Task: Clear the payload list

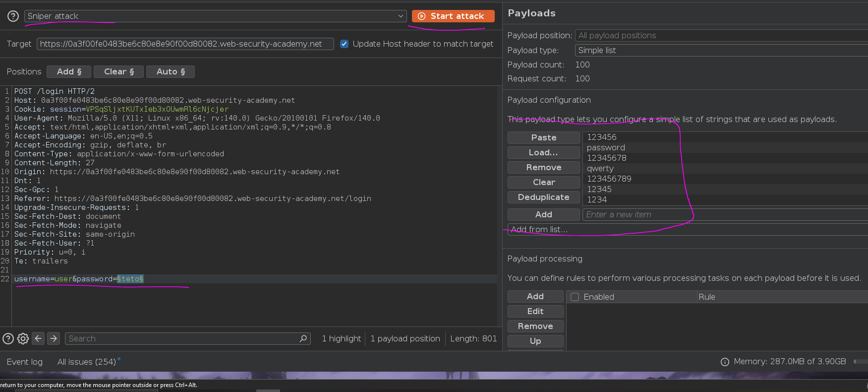Action: click(x=544, y=182)
